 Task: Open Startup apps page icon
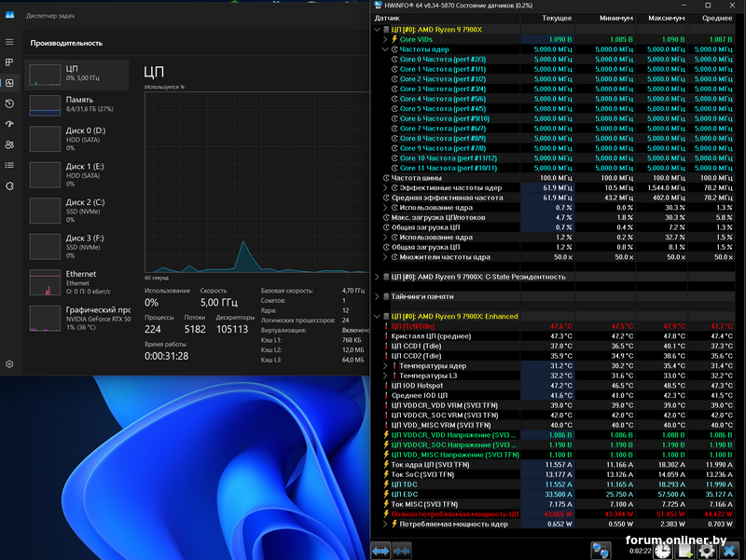(9, 124)
